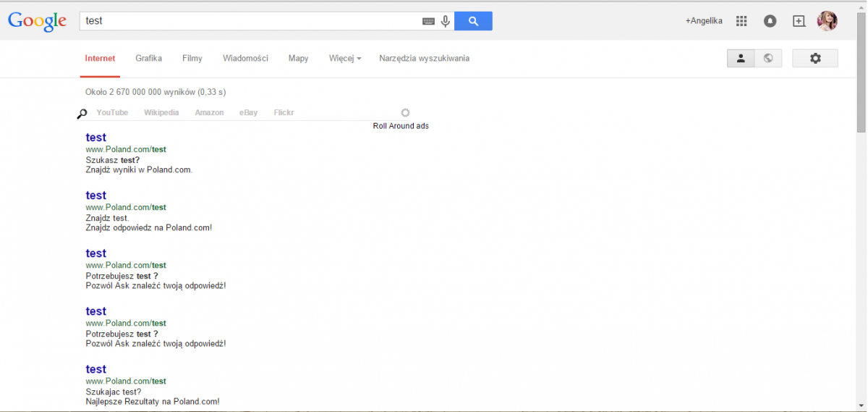Show personal results with person icon
The image size is (868, 412).
(x=741, y=59)
